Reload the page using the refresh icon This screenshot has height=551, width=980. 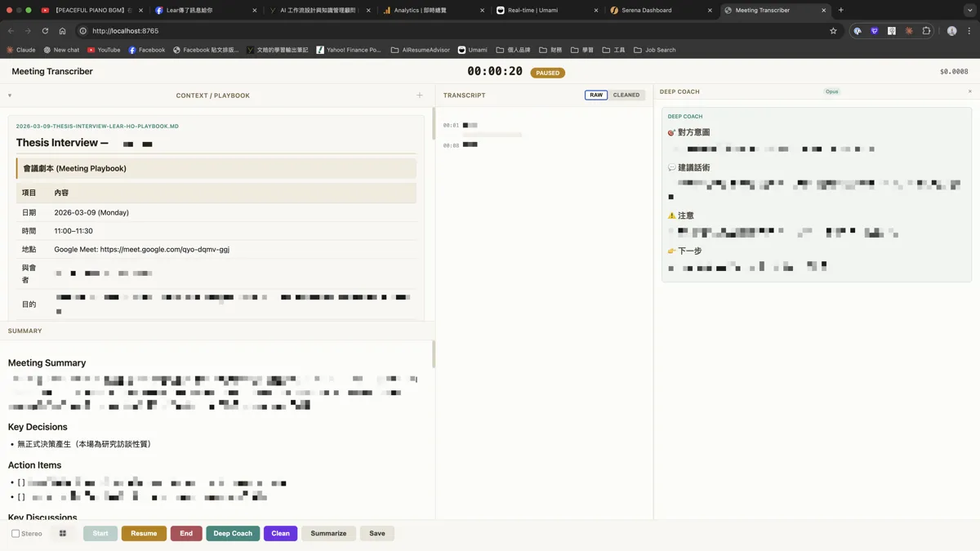[45, 31]
